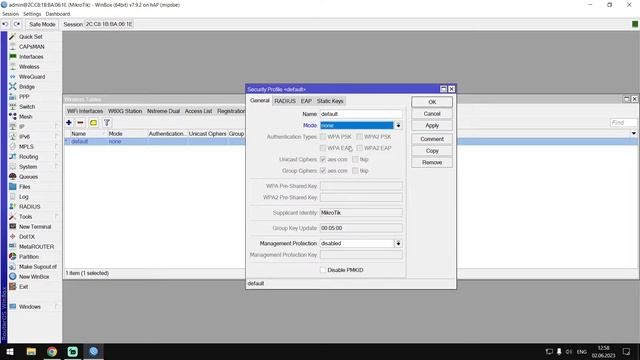Open the Mode dropdown arrow
The image size is (640, 360).
point(398,125)
